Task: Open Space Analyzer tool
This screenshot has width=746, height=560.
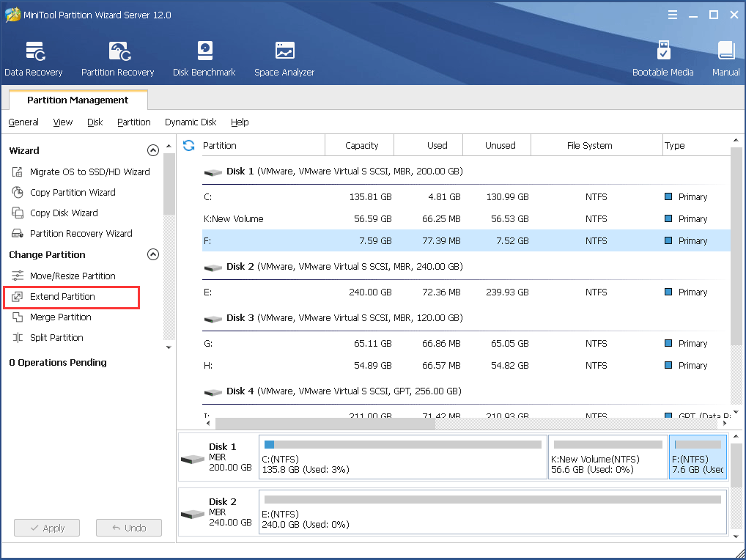Action: coord(284,59)
